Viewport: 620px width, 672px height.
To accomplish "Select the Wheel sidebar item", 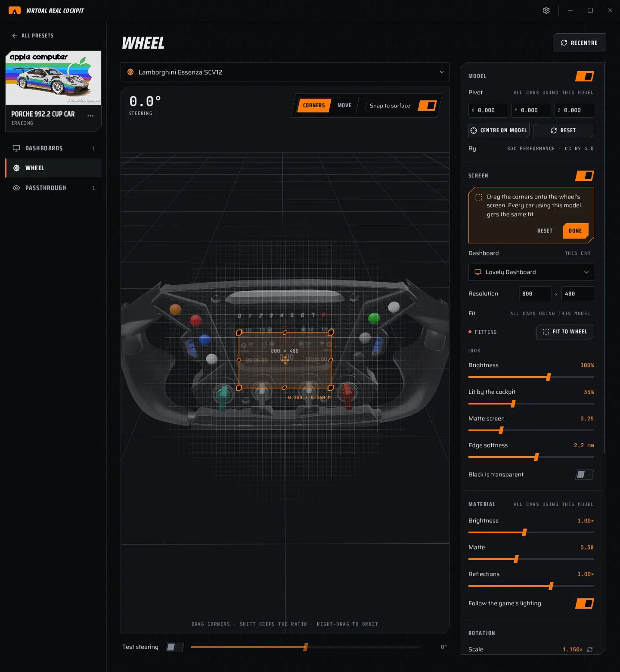I will click(x=53, y=168).
